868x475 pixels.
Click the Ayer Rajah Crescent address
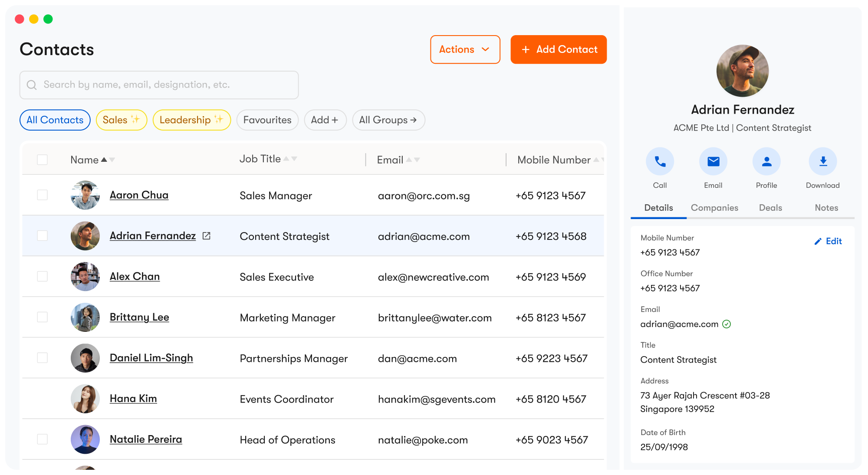pos(705,402)
